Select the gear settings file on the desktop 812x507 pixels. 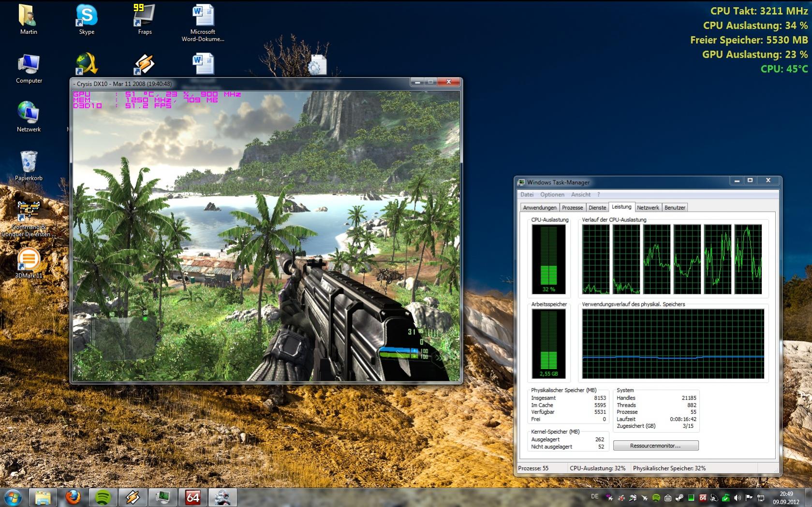coord(317,64)
